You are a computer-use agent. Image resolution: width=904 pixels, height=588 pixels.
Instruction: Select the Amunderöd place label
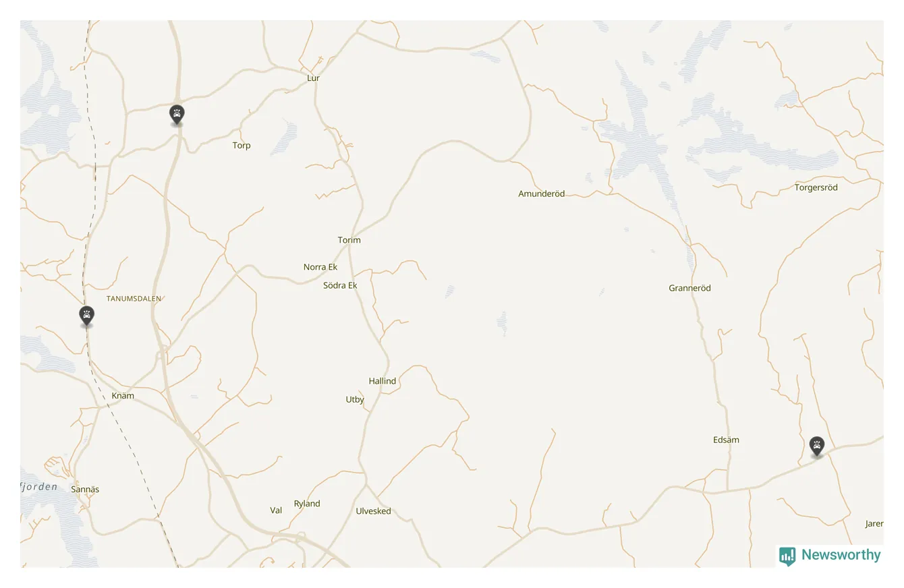pos(542,194)
